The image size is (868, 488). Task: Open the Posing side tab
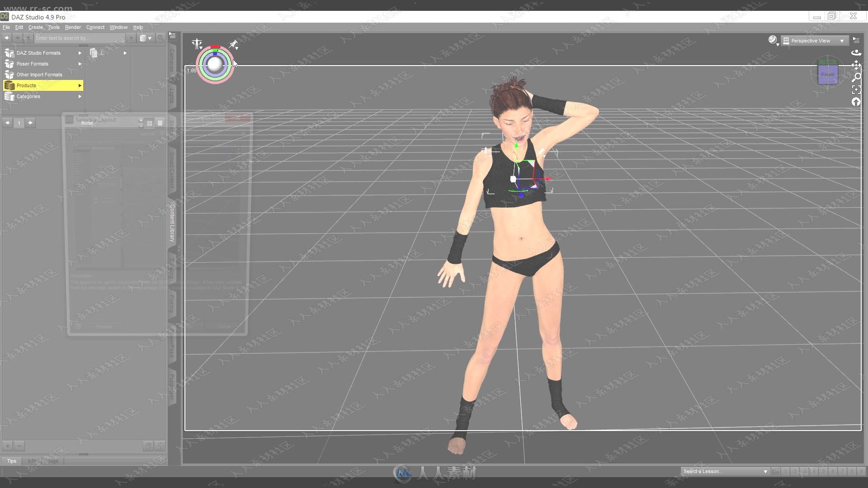pyautogui.click(x=172, y=304)
